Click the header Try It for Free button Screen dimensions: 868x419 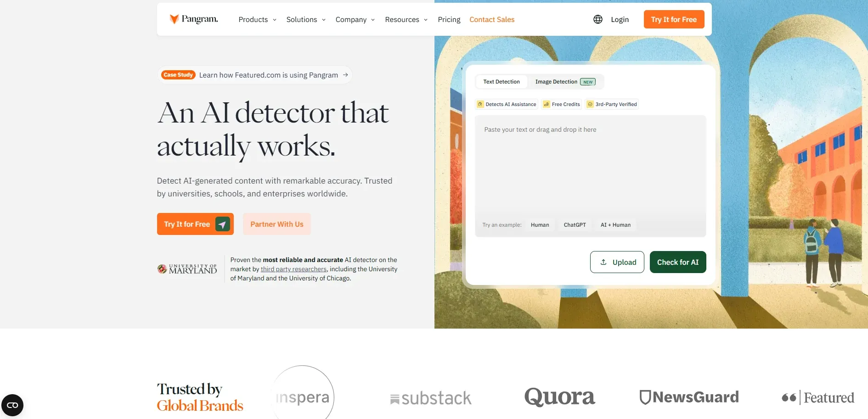pos(674,19)
